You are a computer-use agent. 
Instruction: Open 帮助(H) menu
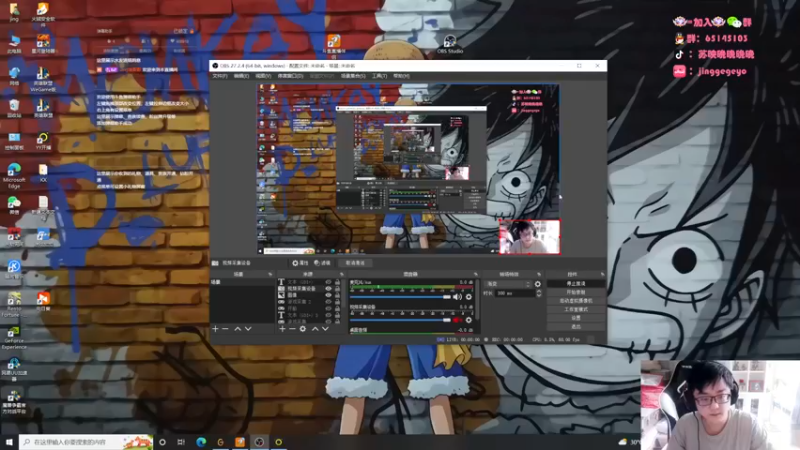click(402, 76)
